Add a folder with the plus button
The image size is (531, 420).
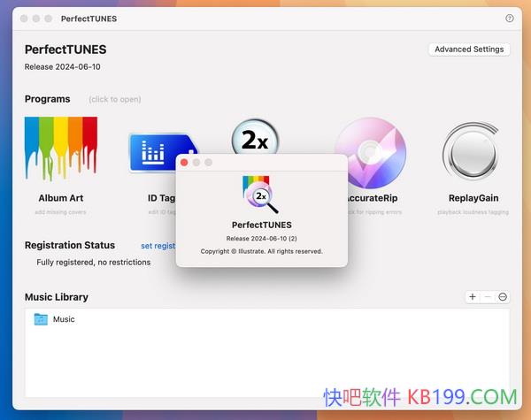(x=473, y=297)
